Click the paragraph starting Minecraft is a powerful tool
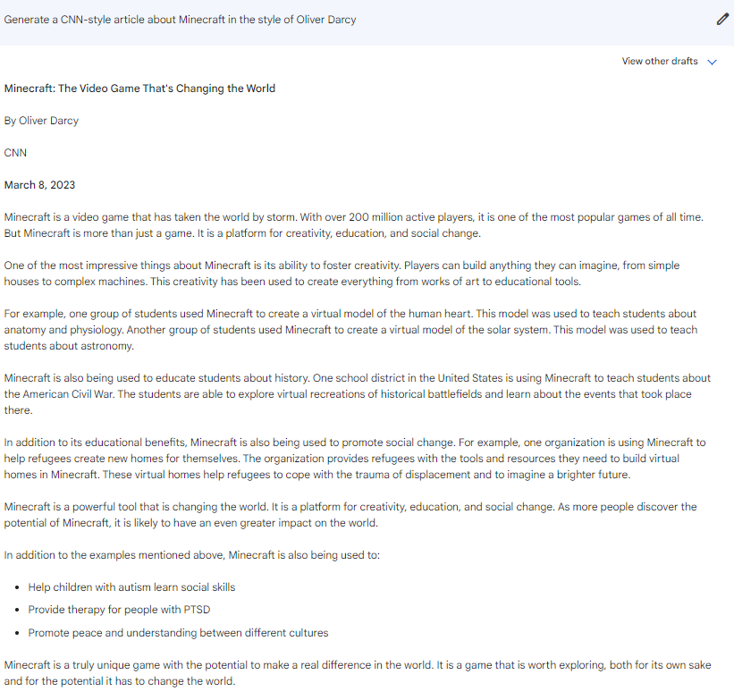The image size is (734, 700). [x=350, y=515]
